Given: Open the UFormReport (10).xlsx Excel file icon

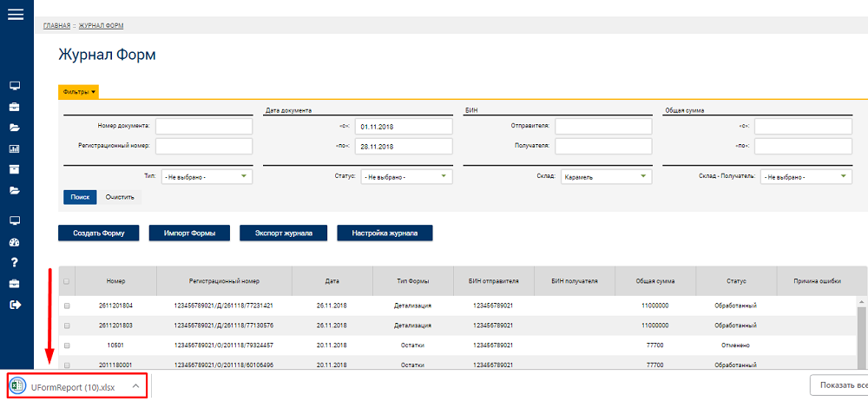Looking at the screenshot, I should coord(17,386).
